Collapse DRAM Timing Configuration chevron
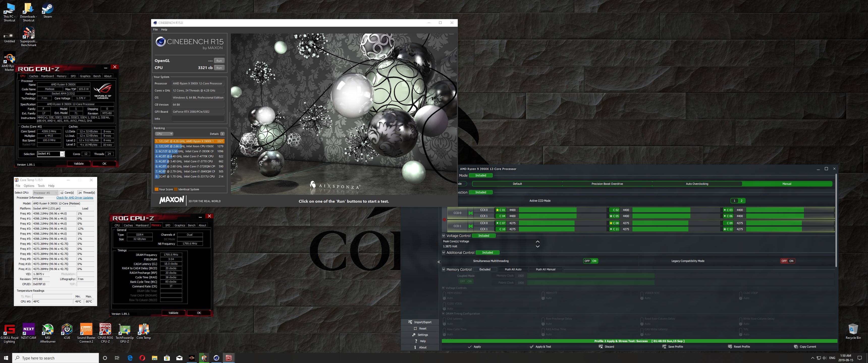Viewport: 868px width, 363px height. click(x=443, y=314)
